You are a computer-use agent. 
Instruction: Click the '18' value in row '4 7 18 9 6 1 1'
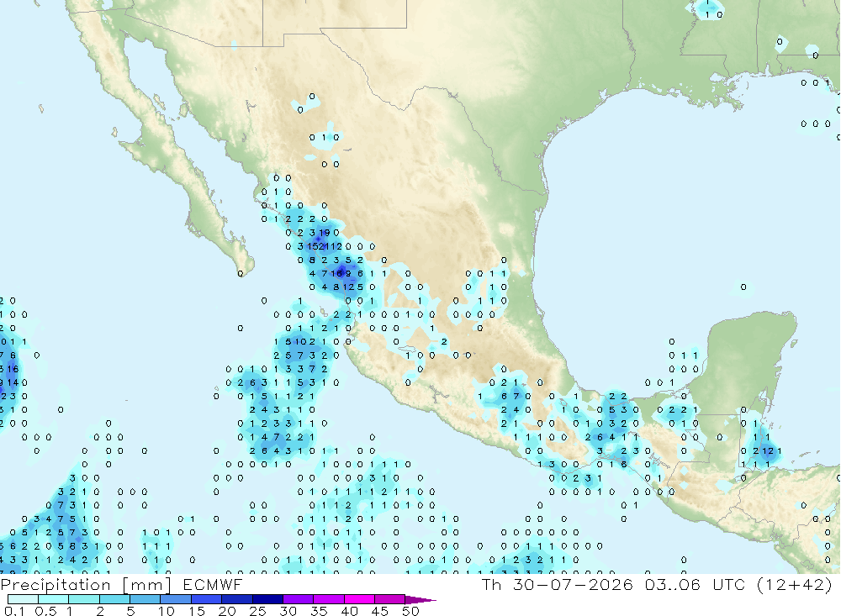336,273
